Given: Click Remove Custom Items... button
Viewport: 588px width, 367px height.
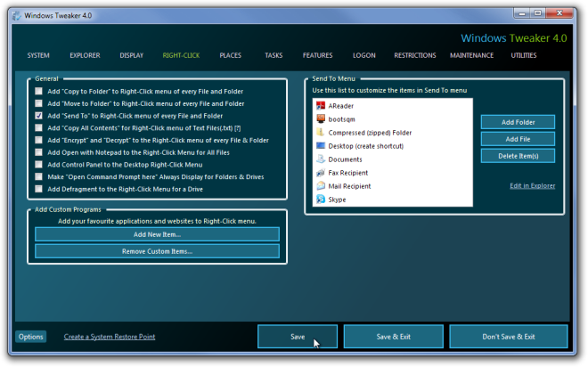Looking at the screenshot, I should click(157, 251).
